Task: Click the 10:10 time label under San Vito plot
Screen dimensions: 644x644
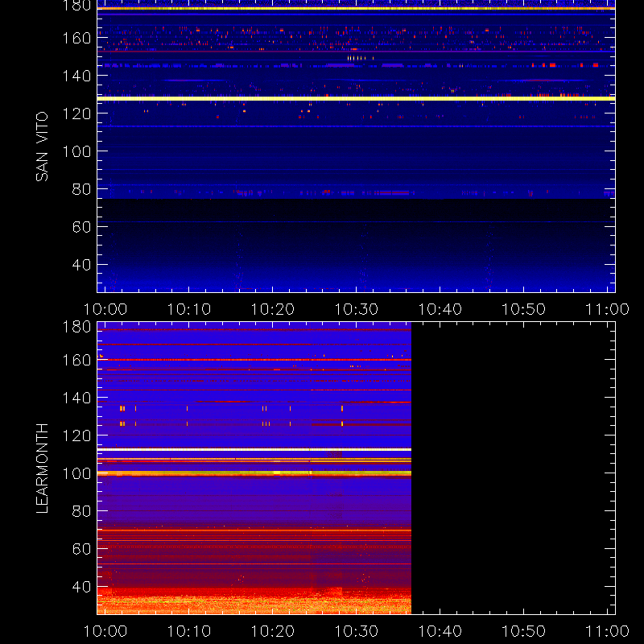Action: (189, 309)
